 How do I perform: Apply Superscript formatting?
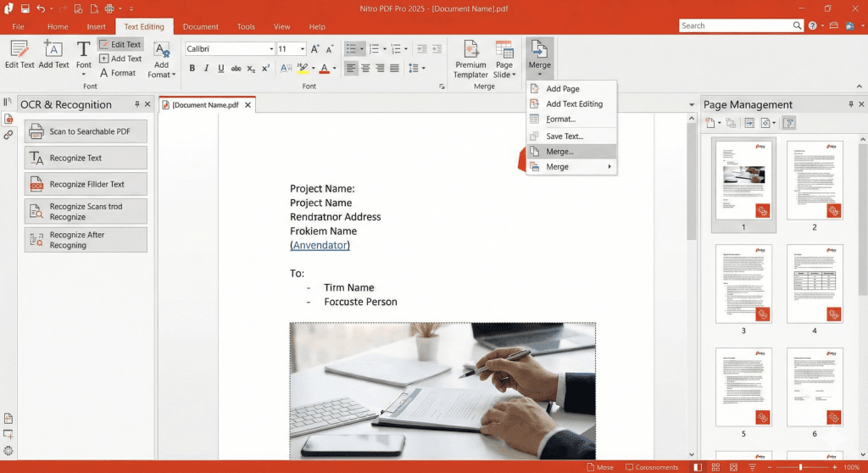coord(265,68)
